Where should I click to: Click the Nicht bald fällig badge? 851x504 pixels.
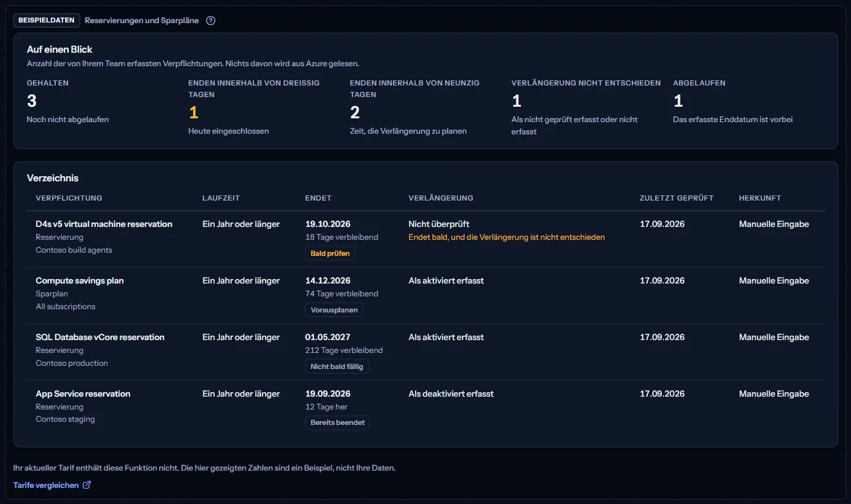click(x=337, y=366)
